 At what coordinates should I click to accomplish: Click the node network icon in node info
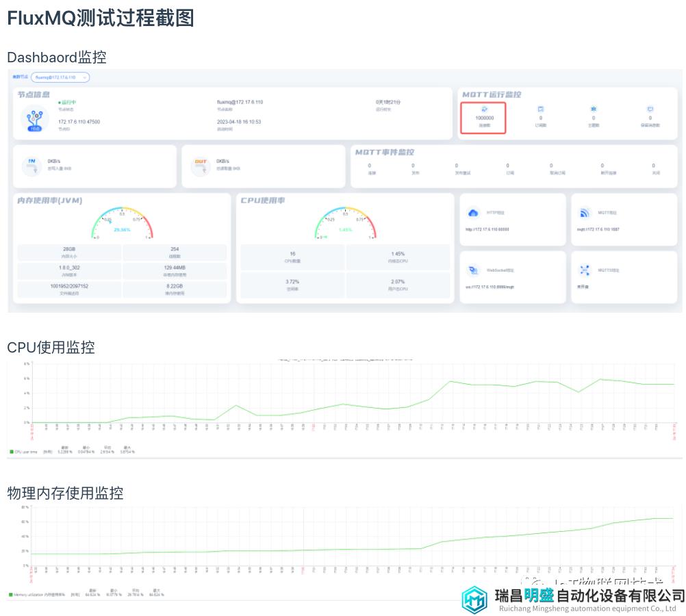point(34,120)
